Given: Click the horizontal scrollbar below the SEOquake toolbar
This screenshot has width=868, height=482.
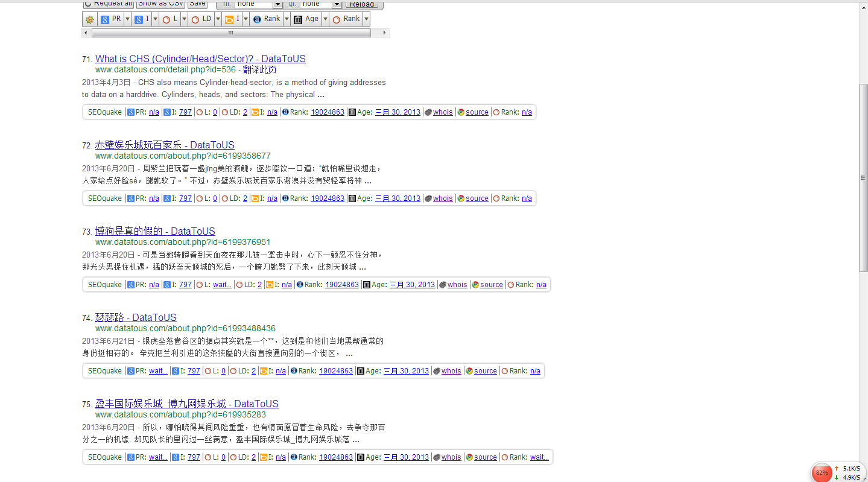Looking at the screenshot, I should point(231,33).
